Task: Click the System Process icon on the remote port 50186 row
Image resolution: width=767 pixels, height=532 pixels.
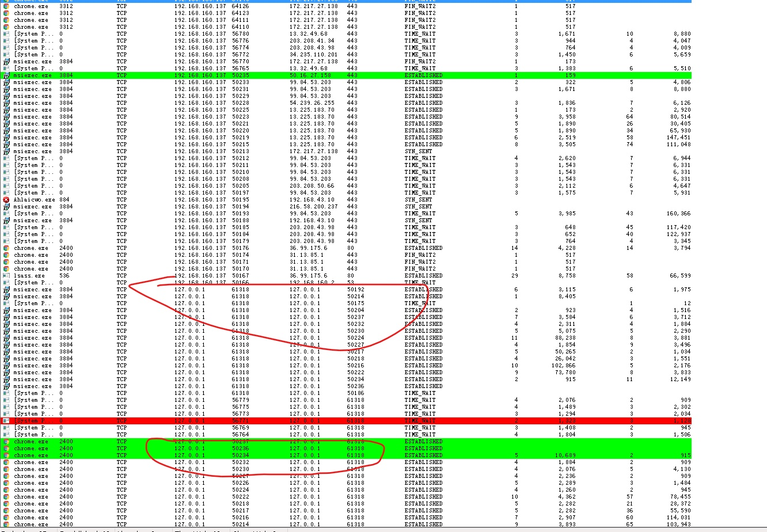Action: [x=6, y=393]
